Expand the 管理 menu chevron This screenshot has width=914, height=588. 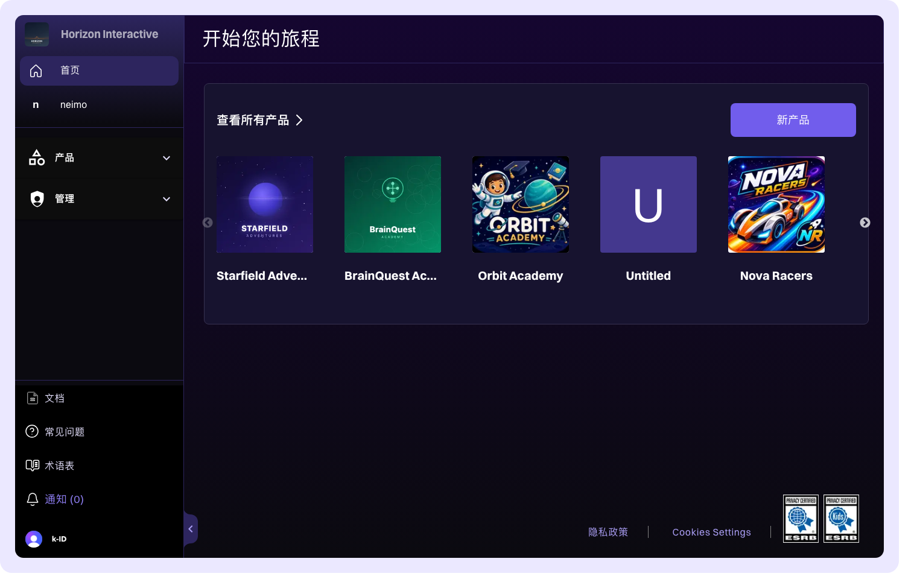click(x=167, y=199)
